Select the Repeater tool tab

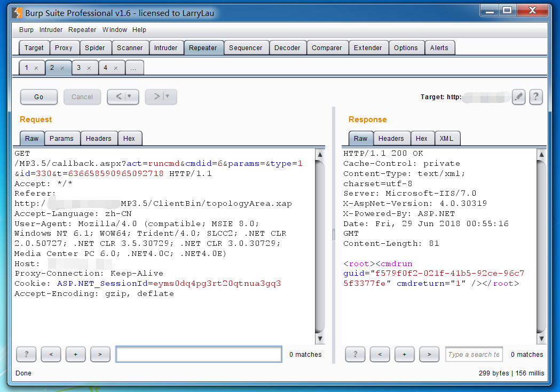click(x=203, y=48)
